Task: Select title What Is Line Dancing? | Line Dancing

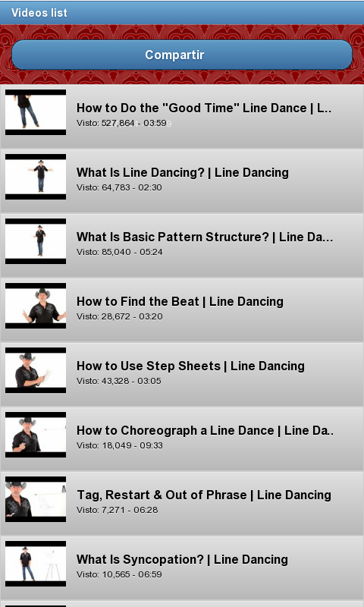Action: tap(183, 172)
